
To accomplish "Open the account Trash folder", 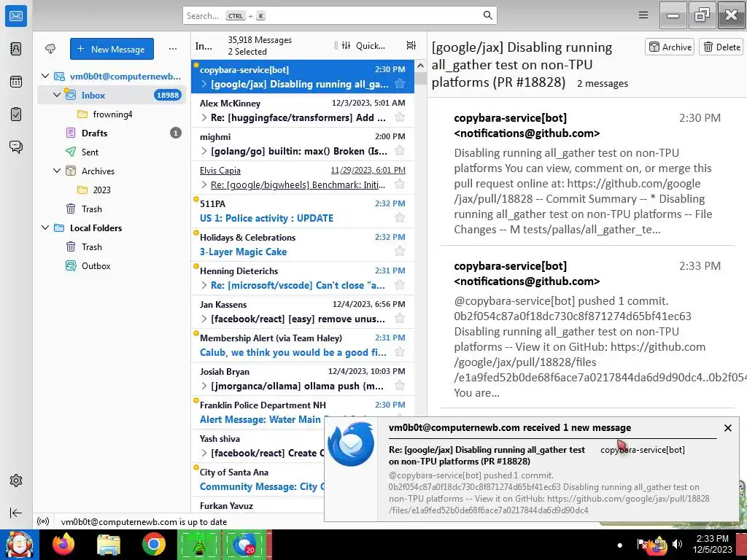I will tap(112, 209).
